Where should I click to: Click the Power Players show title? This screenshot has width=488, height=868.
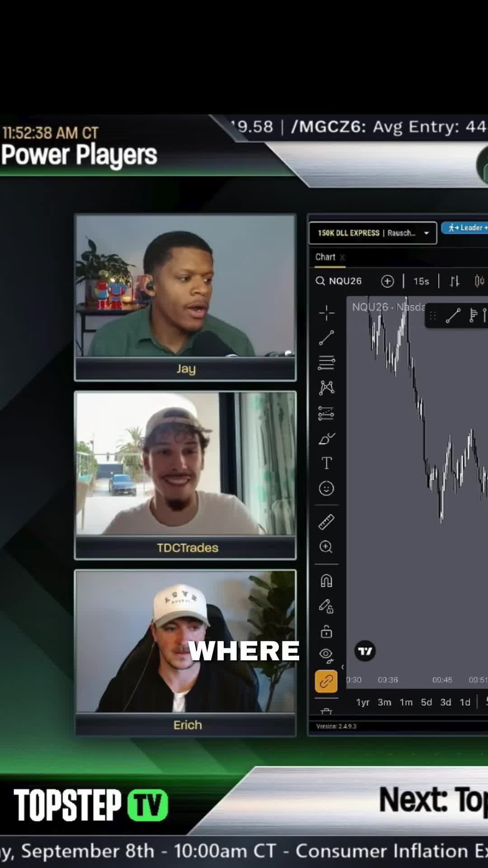(x=79, y=155)
